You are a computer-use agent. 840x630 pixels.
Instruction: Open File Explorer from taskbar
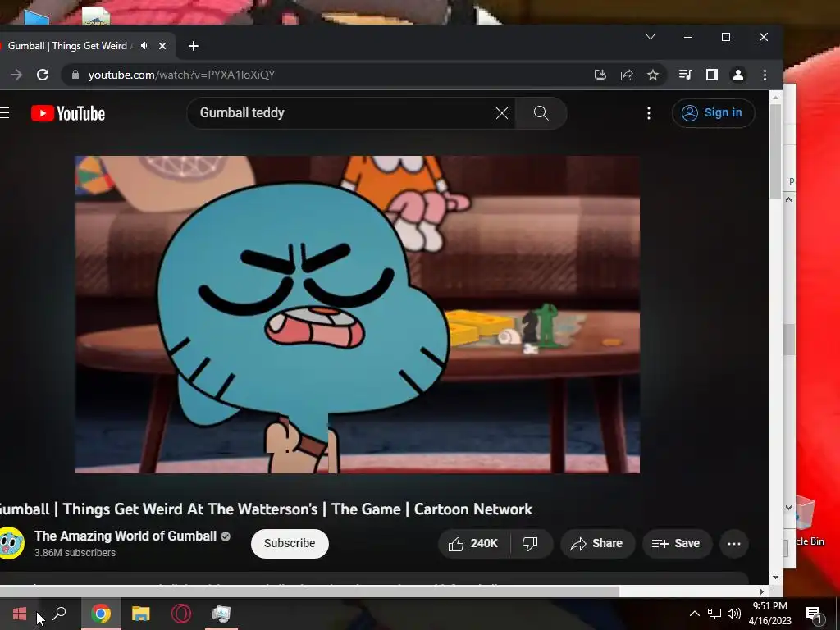(141, 614)
